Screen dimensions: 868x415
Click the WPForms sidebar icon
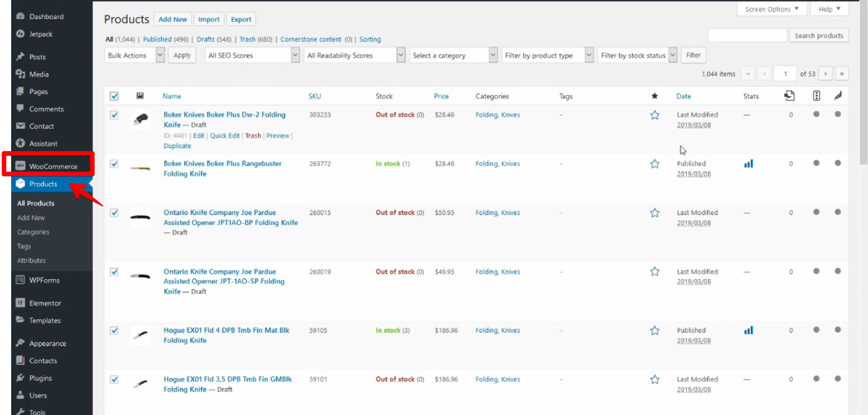21,280
